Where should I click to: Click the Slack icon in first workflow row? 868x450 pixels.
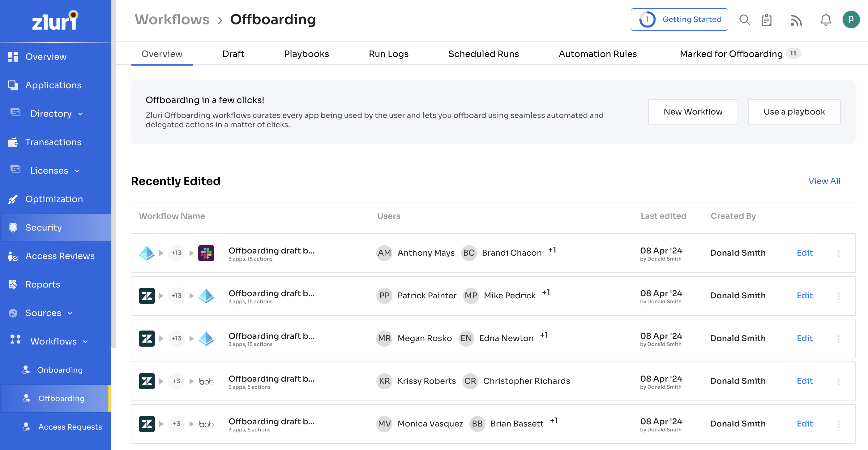[206, 253]
